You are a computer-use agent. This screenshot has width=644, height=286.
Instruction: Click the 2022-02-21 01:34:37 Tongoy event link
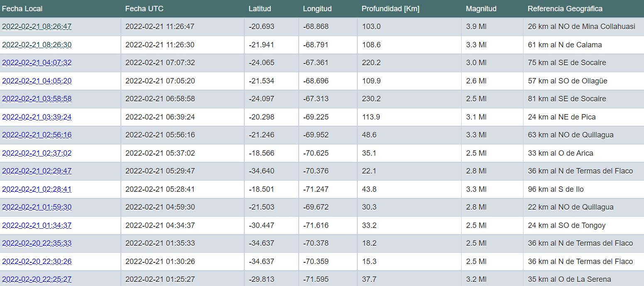[x=37, y=225]
